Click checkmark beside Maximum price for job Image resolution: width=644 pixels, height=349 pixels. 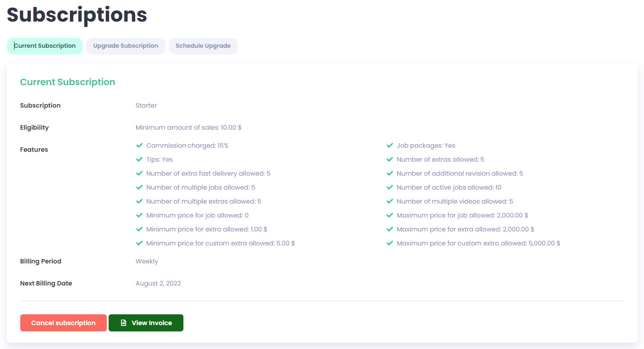[390, 215]
